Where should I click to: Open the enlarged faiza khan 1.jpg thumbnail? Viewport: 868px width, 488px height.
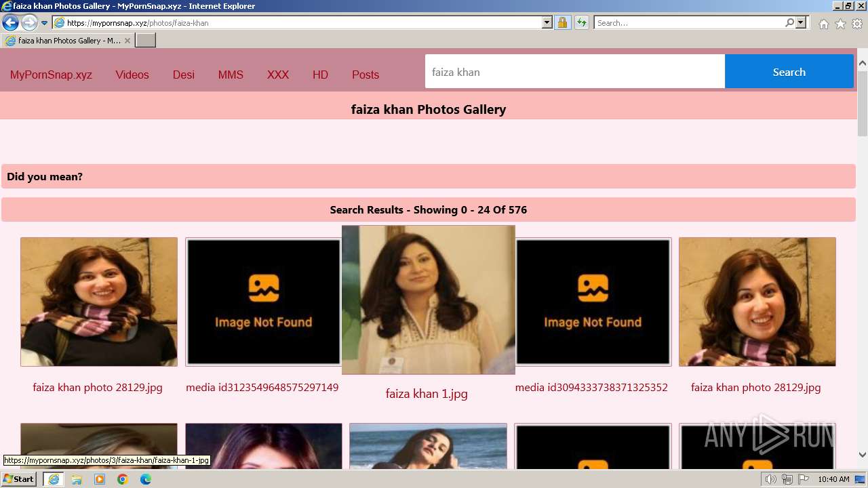[x=429, y=300]
